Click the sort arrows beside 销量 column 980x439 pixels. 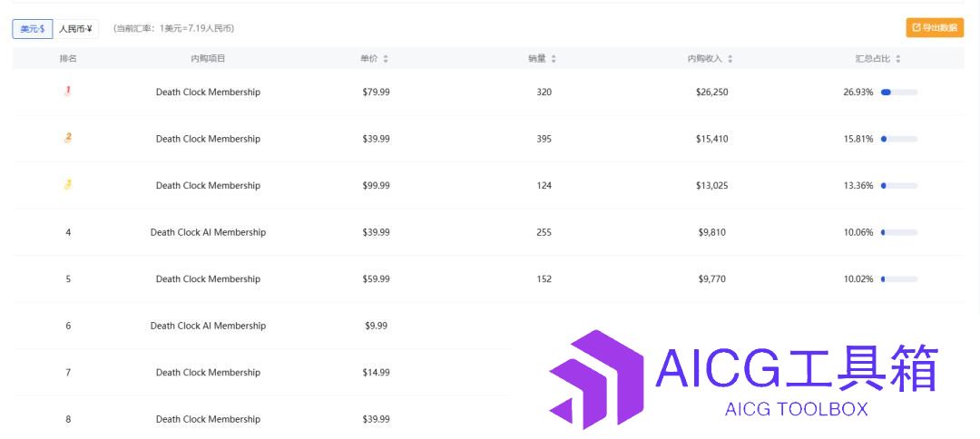pos(554,59)
